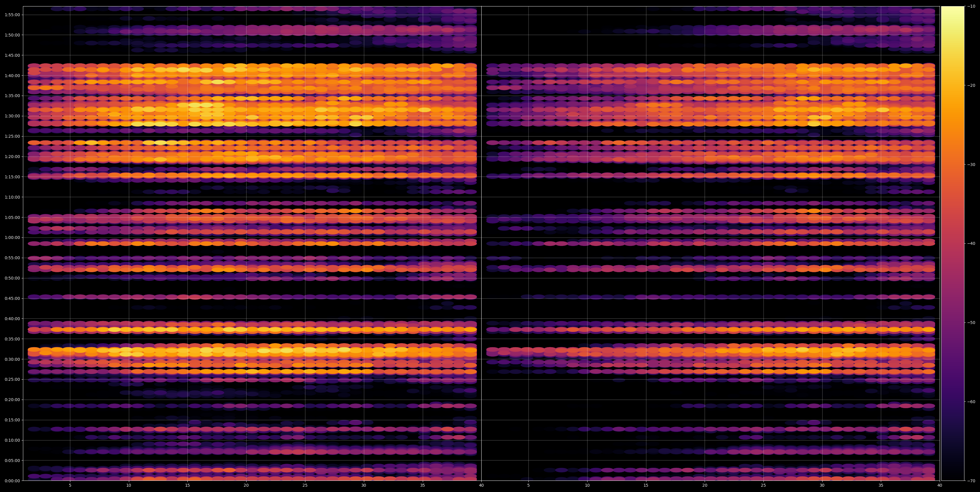Select x-axis label 25 of the right plot
980x492 pixels.
click(763, 485)
